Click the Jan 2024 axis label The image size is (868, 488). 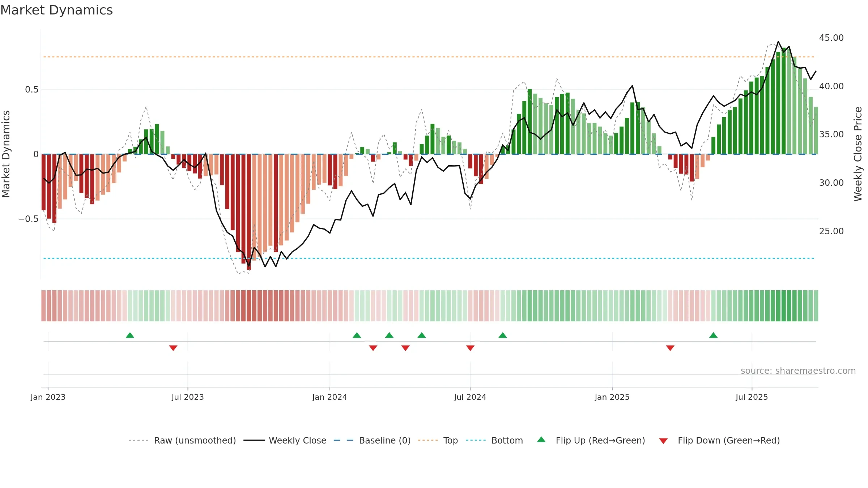[330, 397]
